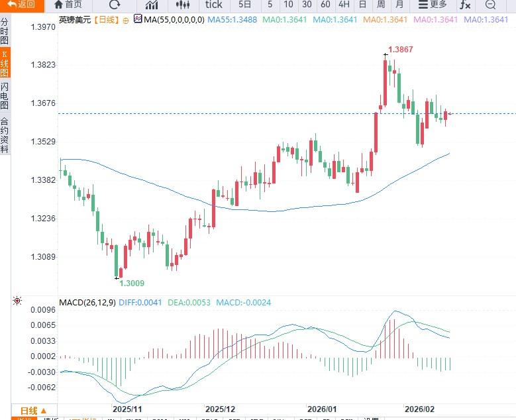
Task: Select the 月 monthly period
Action: point(399,5)
